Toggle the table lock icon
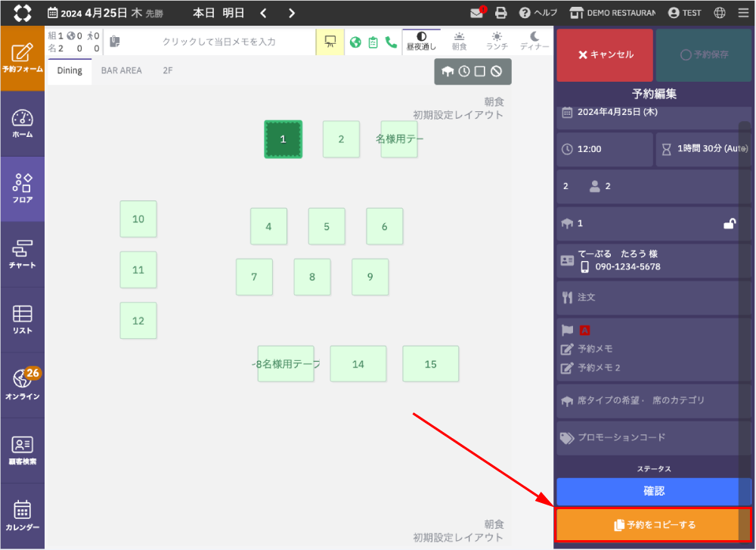This screenshot has height=550, width=756. [x=730, y=223]
